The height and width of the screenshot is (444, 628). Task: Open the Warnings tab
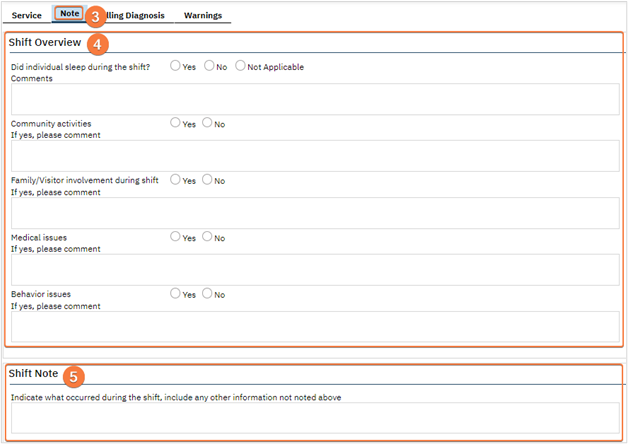(x=203, y=15)
